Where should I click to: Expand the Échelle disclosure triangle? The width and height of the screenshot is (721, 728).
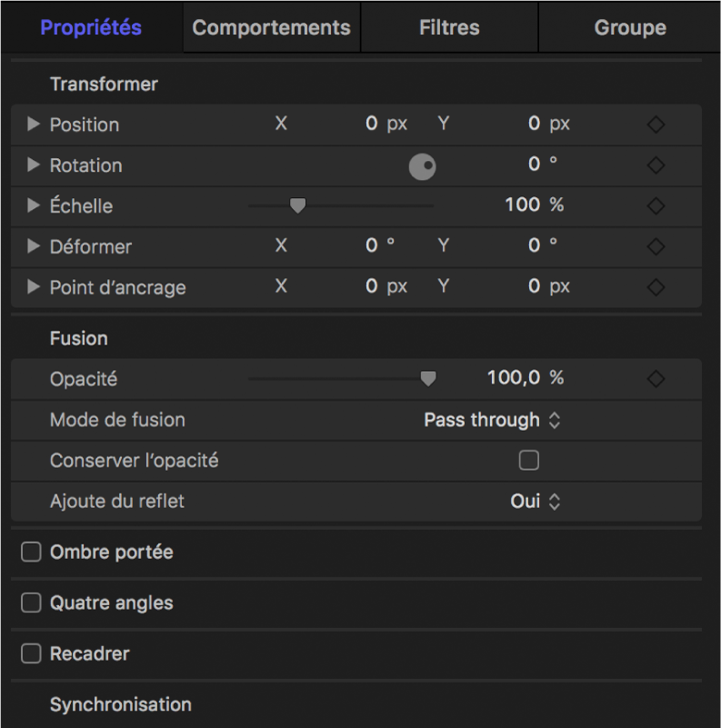[34, 206]
